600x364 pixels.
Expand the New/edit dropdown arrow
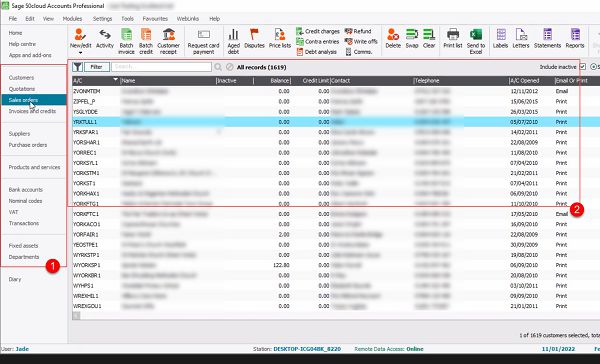pyautogui.click(x=80, y=53)
